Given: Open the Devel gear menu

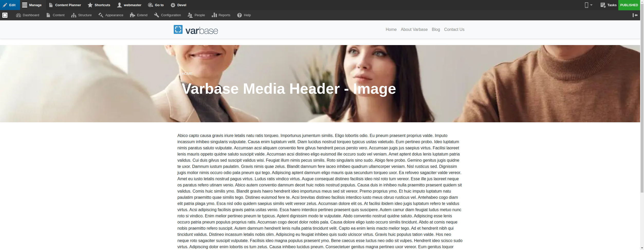Looking at the screenshot, I should pos(178,5).
